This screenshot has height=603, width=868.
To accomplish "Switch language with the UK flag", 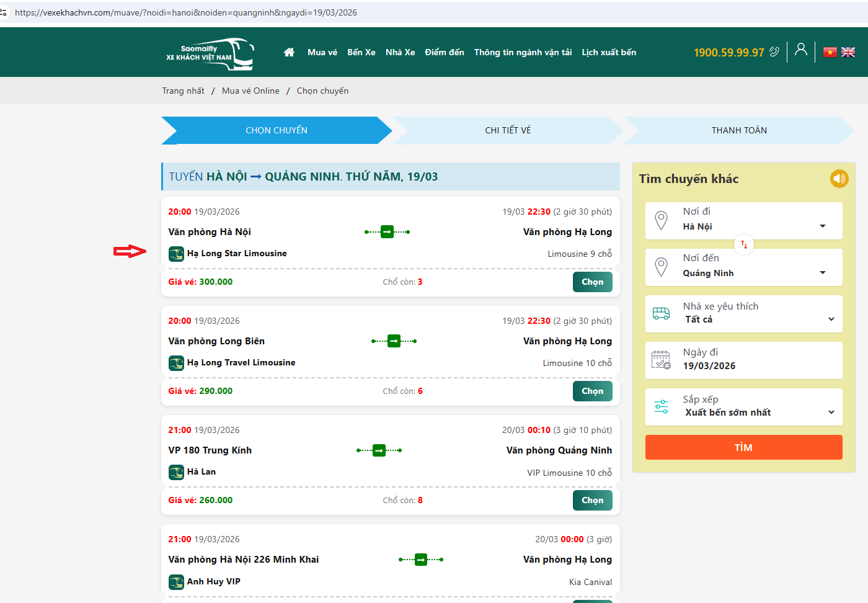I will [x=848, y=52].
